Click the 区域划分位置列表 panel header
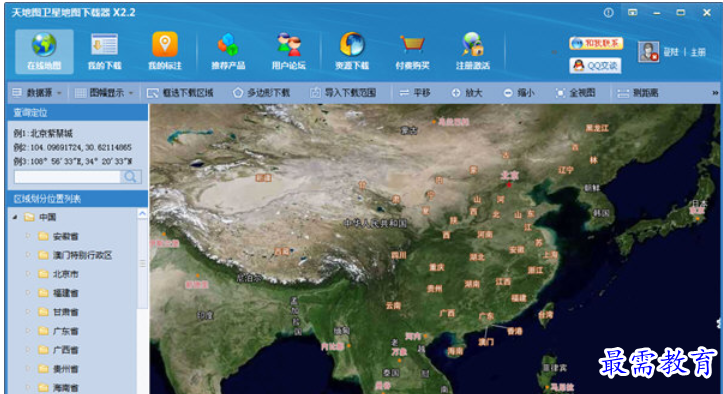The width and height of the screenshot is (723, 394). coord(77,199)
